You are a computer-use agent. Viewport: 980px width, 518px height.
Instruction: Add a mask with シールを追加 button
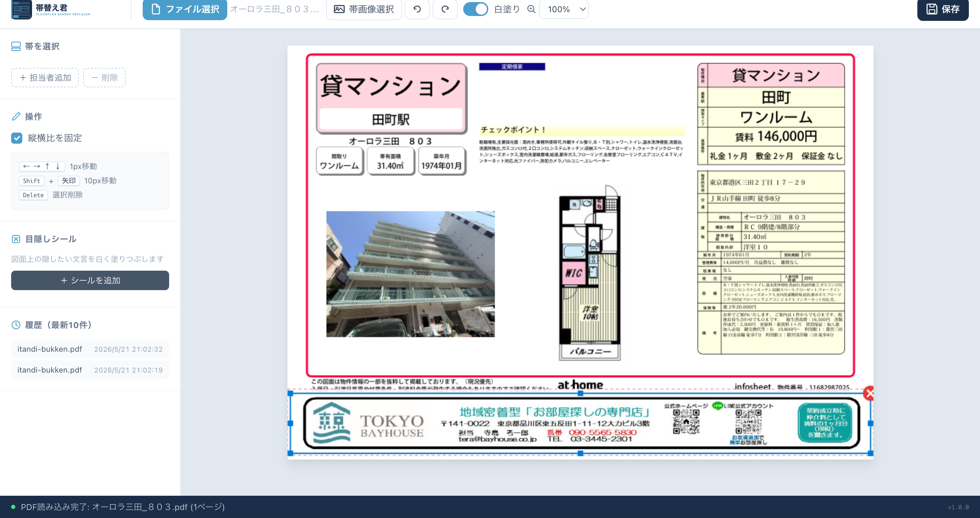point(90,280)
